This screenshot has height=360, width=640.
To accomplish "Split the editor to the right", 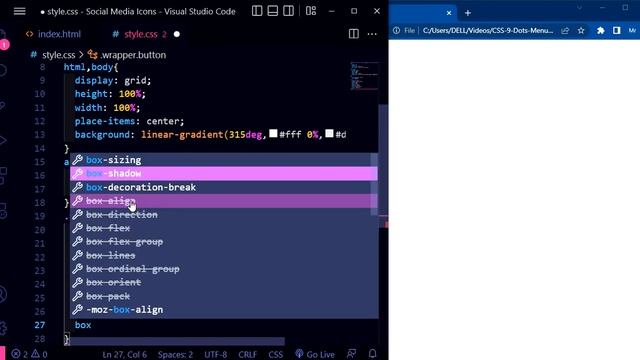I will coord(354,34).
